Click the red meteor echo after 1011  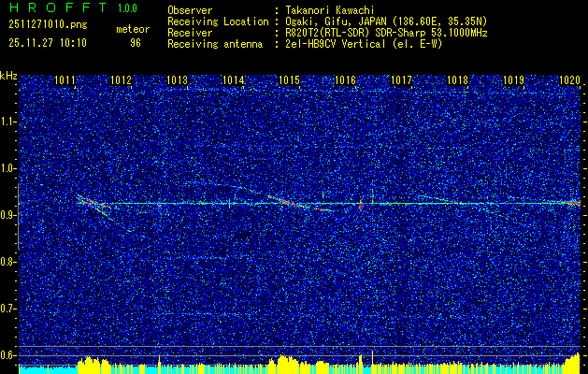pyautogui.click(x=93, y=203)
